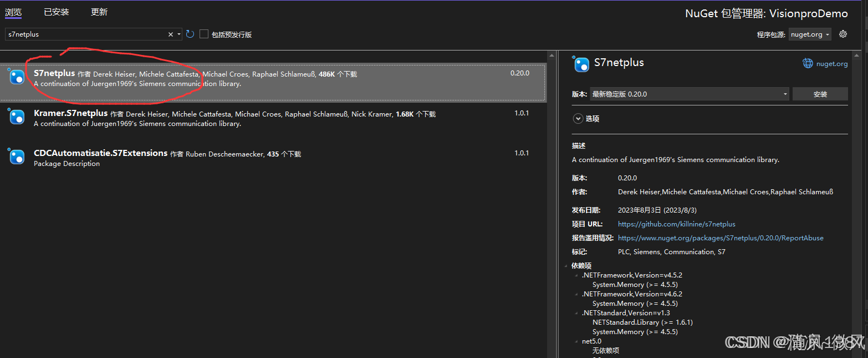Switch to the 更新 tab
Screen dimensions: 868x358
point(99,12)
